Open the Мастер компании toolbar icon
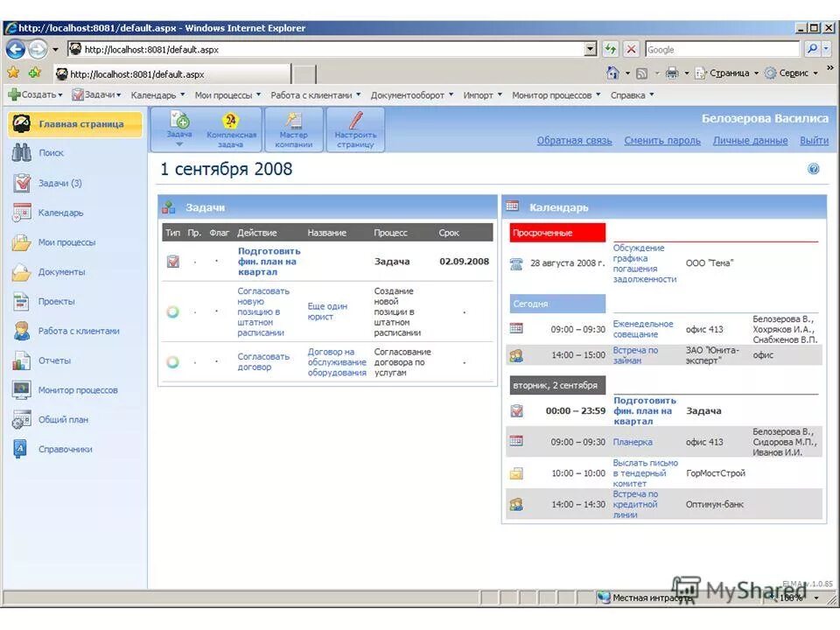Viewport: 840px width, 630px height. coord(294,128)
